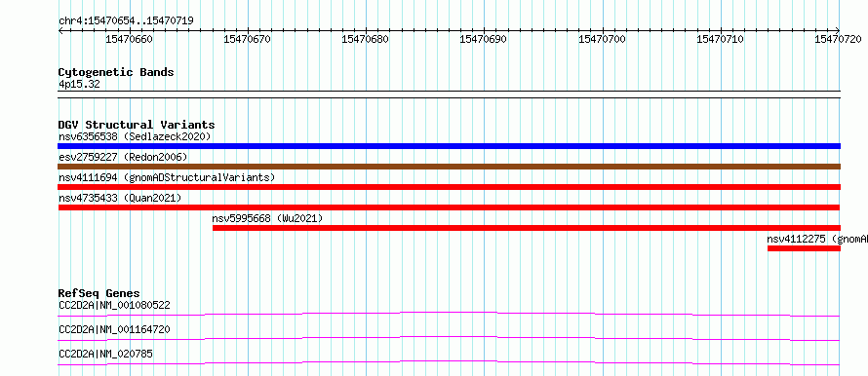Click the short red nsv4112275 bar
This screenshot has width=868, height=376.
[804, 248]
